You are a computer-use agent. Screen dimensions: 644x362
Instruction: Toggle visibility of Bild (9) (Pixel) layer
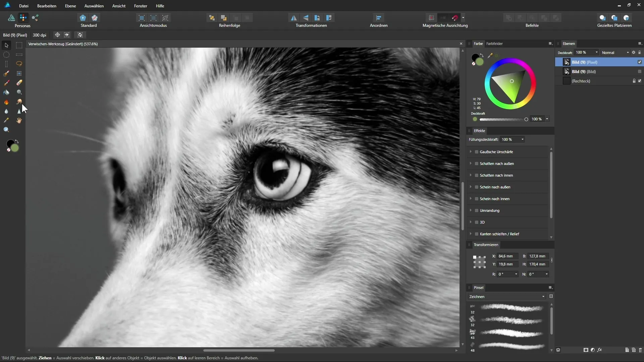pos(640,62)
